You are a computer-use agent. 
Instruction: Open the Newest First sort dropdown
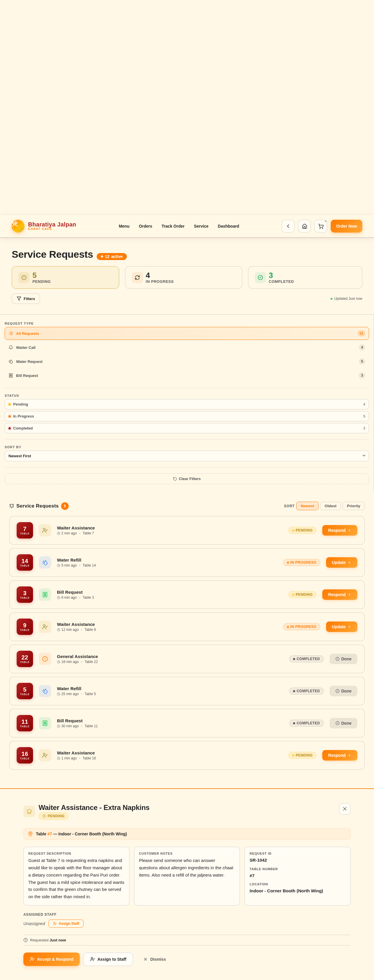187,456
